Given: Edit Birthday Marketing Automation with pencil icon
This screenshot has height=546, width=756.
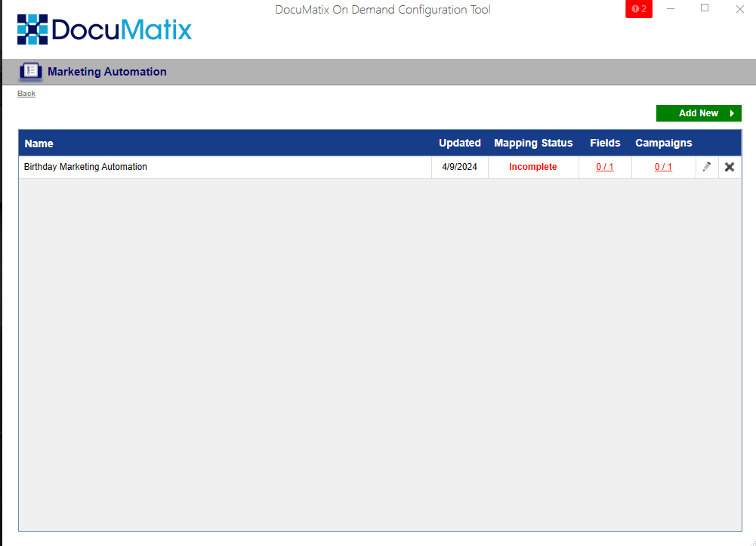Looking at the screenshot, I should (707, 167).
